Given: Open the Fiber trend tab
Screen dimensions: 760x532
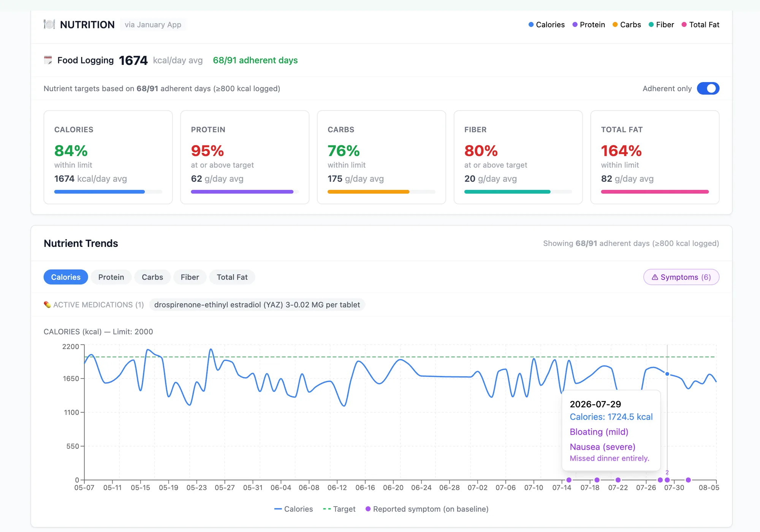Looking at the screenshot, I should coord(190,277).
